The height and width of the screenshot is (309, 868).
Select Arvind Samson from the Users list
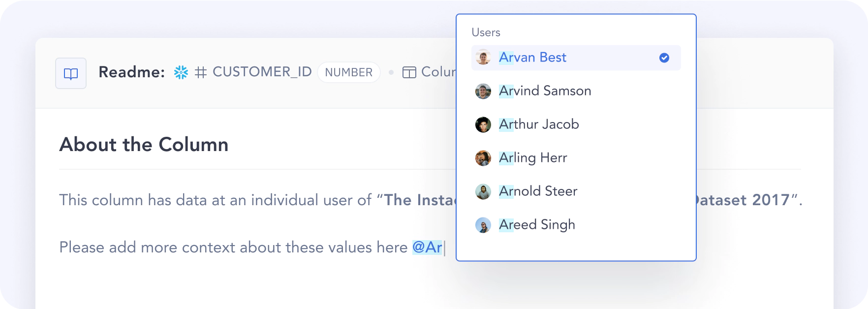tap(545, 91)
